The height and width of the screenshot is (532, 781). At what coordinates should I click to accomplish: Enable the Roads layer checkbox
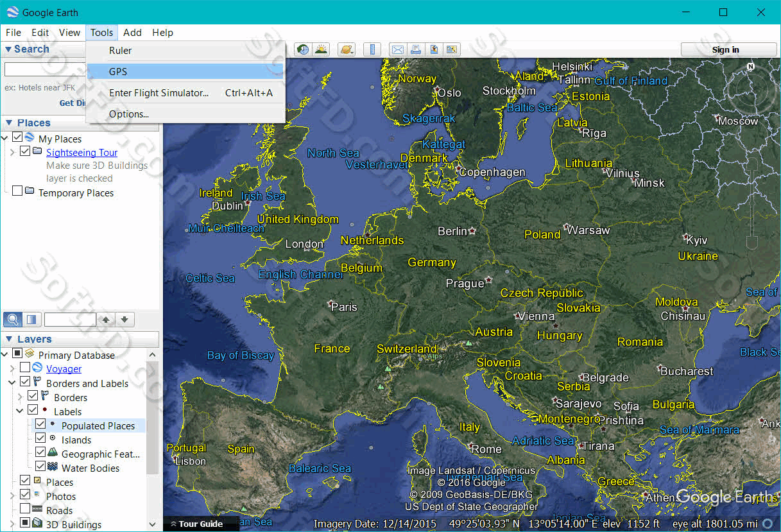point(25,509)
